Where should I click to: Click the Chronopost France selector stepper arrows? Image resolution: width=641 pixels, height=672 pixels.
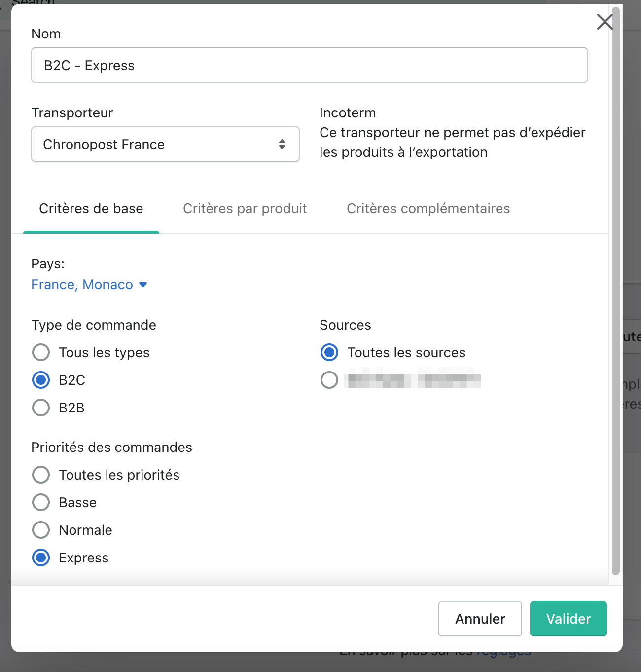click(x=282, y=144)
